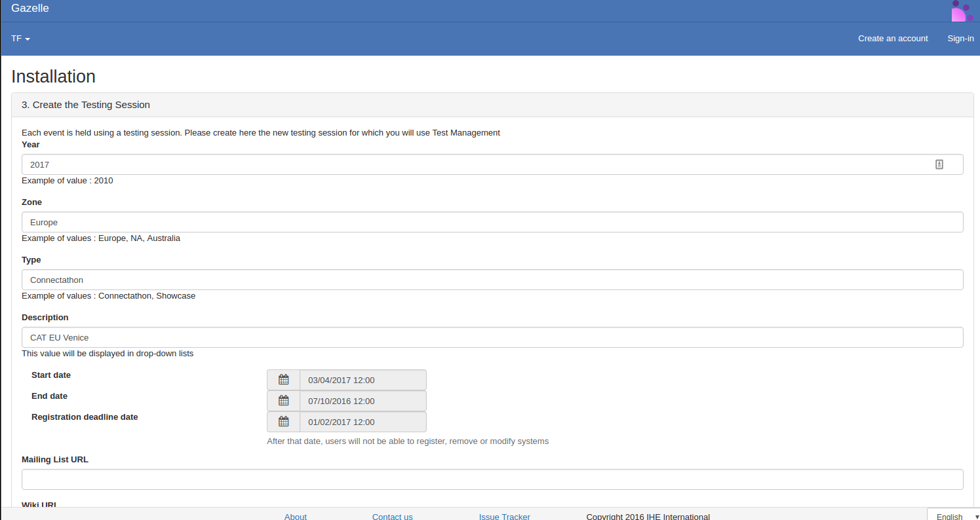Click the Mailing List URL text box
Image resolution: width=980 pixels, height=520 pixels.
pyautogui.click(x=492, y=479)
